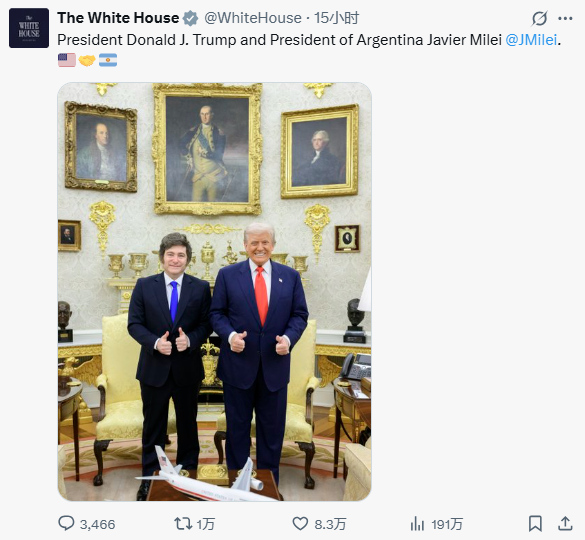This screenshot has width=585, height=540.
Task: Bookmark this post
Action: tap(535, 524)
